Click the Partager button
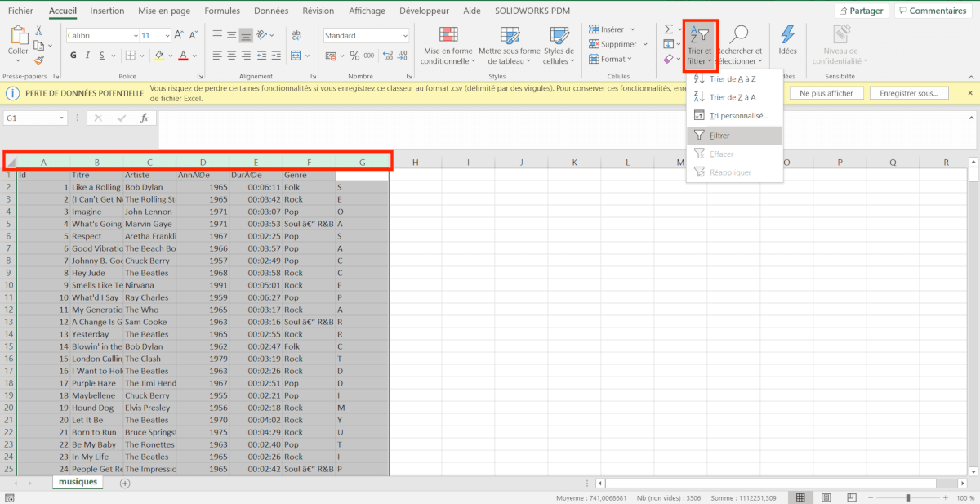Screen dimensions: 980x504 click(862, 11)
